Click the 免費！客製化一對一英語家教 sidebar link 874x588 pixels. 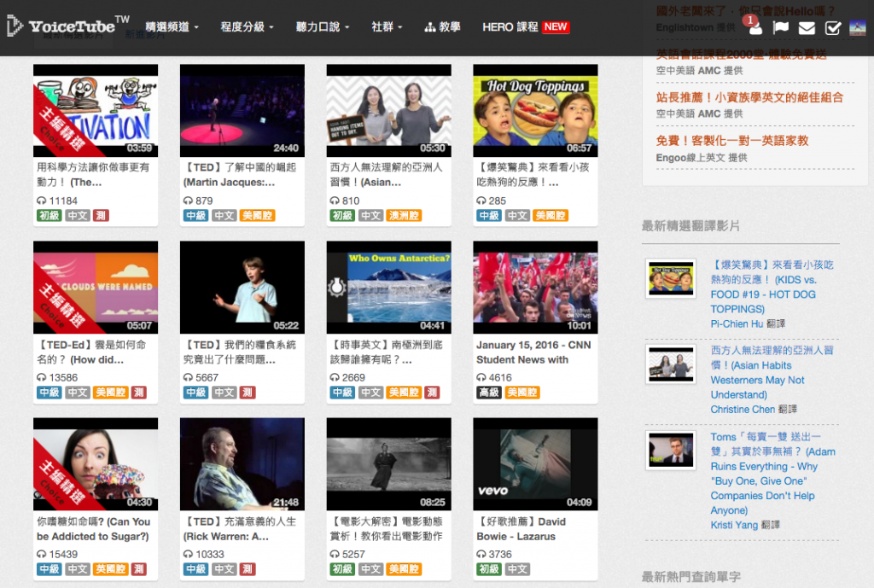click(731, 141)
